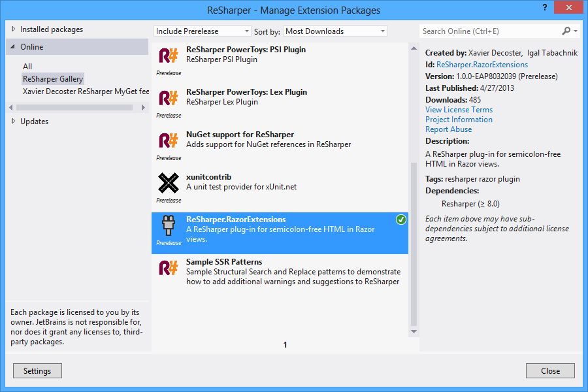The width and height of the screenshot is (588, 392).
Task: Click sources tree horizontal scrollbar thumb
Action: (x=74, y=107)
